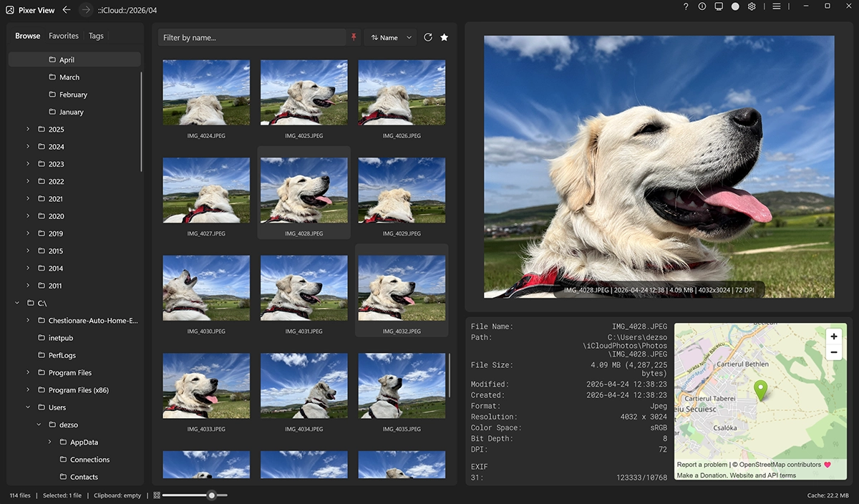Open the Report a problem link
This screenshot has height=504, width=859.
[x=703, y=465]
